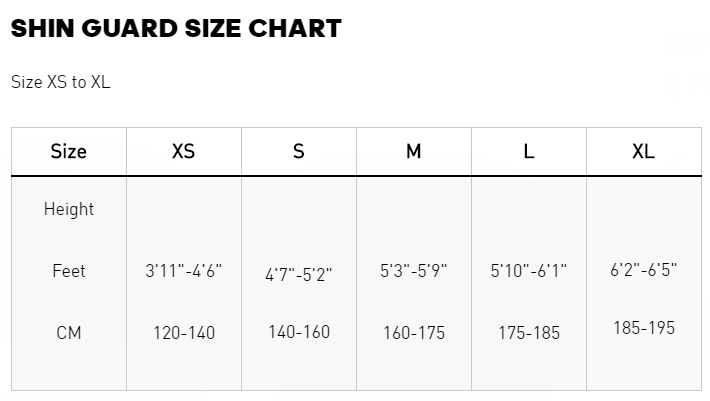
Task: Click the 3'11"-4'6" height value
Action: click(183, 271)
